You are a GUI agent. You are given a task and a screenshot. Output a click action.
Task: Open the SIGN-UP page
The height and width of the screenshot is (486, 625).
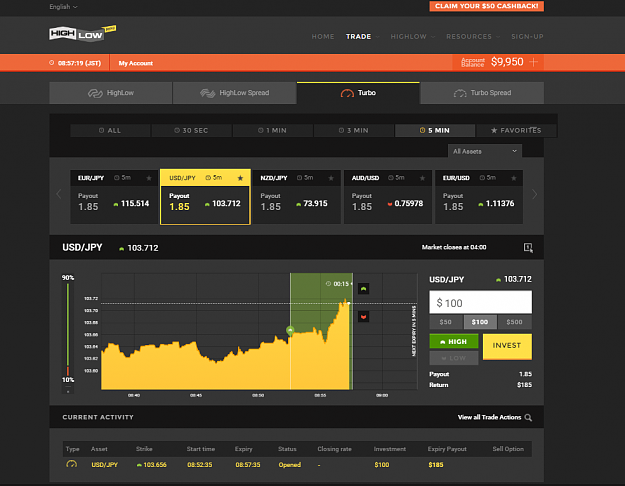point(527,37)
